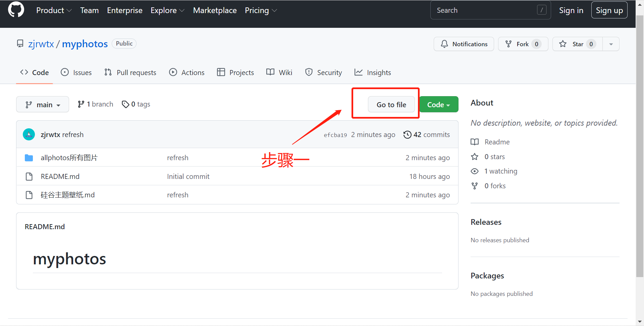Switch to the Wiki tab
The image size is (644, 326).
pos(279,72)
